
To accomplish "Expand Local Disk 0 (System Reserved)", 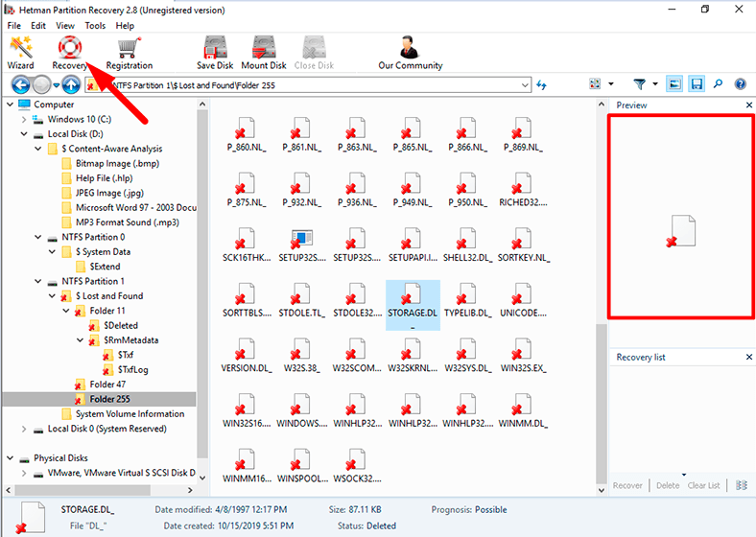I will click(x=24, y=429).
